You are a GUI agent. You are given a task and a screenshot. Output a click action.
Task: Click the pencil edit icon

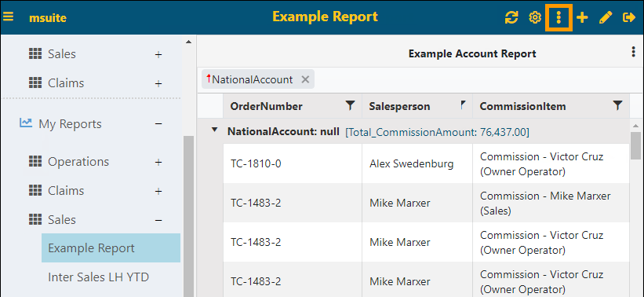[x=606, y=17]
